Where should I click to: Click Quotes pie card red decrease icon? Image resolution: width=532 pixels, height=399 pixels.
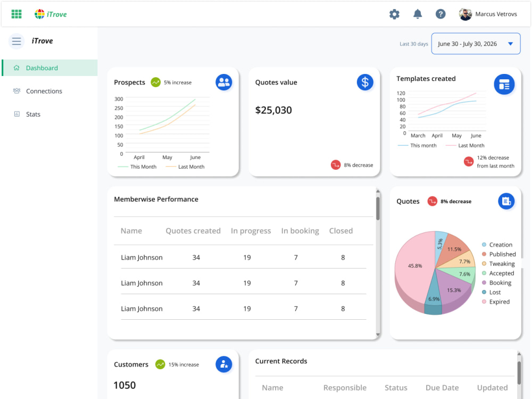432,201
